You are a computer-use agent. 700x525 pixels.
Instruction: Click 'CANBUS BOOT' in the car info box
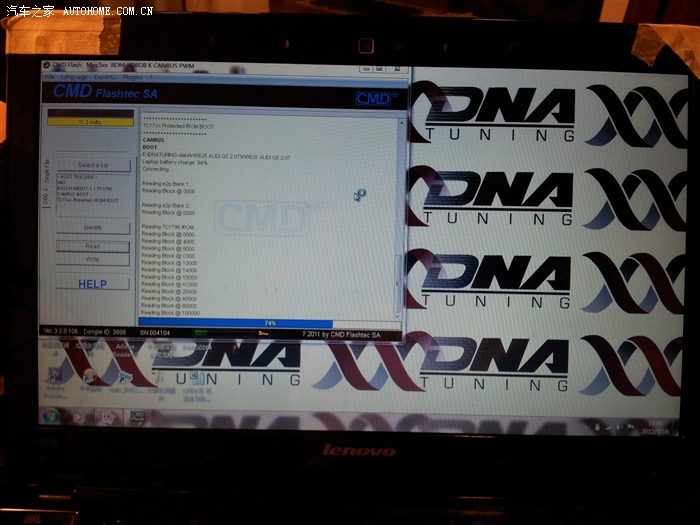pyautogui.click(x=73, y=195)
